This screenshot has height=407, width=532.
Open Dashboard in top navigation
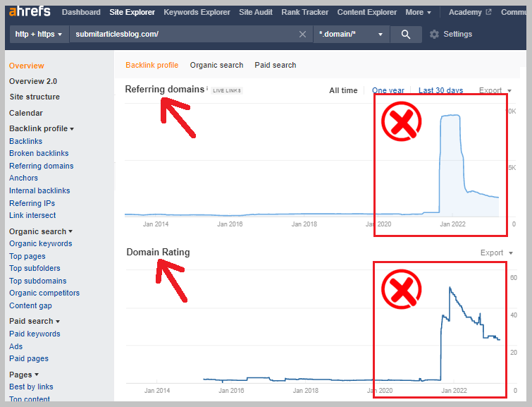(81, 12)
